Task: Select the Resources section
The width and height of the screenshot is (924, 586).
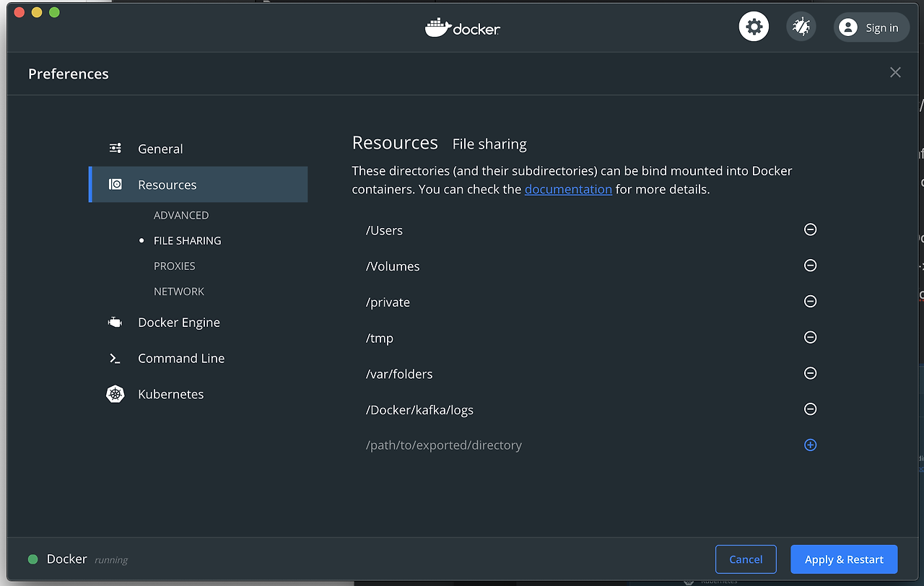Action: click(x=199, y=185)
